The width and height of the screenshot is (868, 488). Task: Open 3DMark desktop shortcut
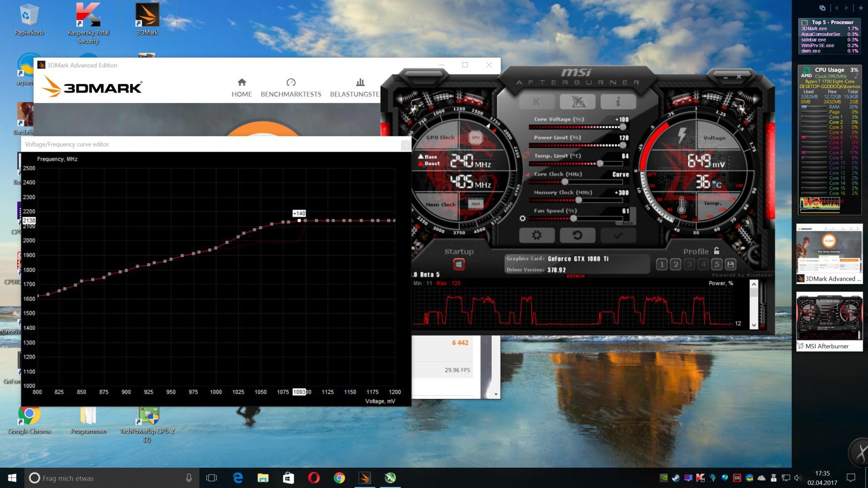pyautogui.click(x=147, y=19)
